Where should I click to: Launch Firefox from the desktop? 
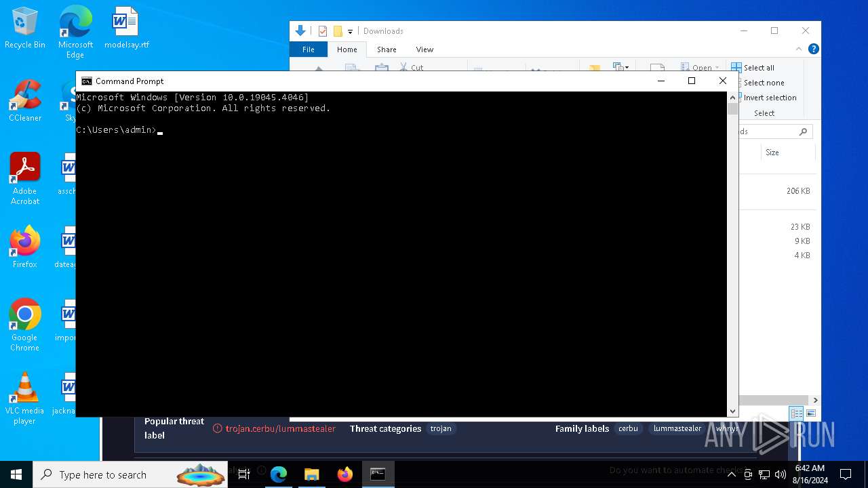25,247
